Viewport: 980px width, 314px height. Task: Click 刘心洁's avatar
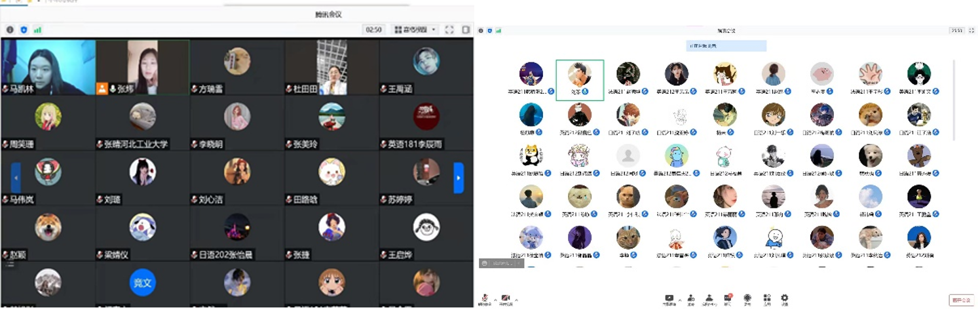(x=237, y=172)
